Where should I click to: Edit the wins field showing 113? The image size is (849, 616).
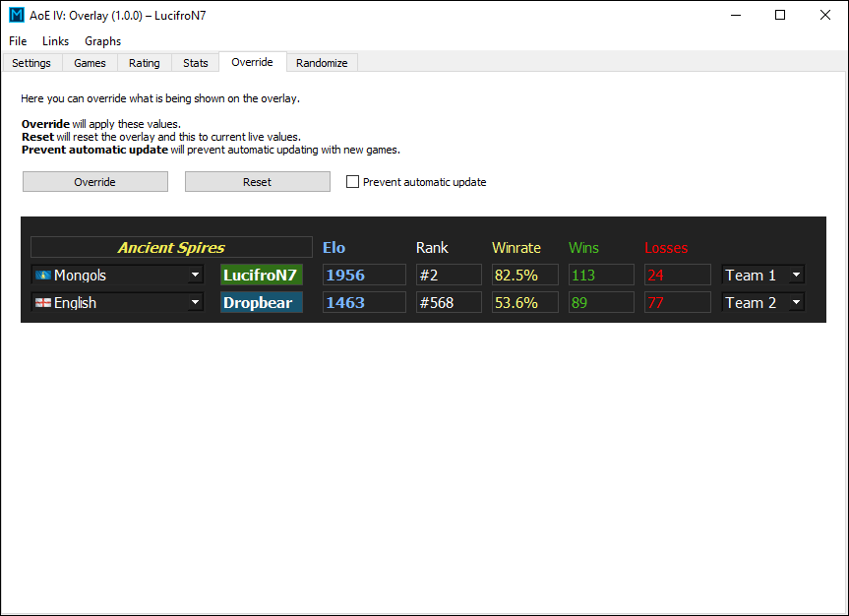coord(601,276)
